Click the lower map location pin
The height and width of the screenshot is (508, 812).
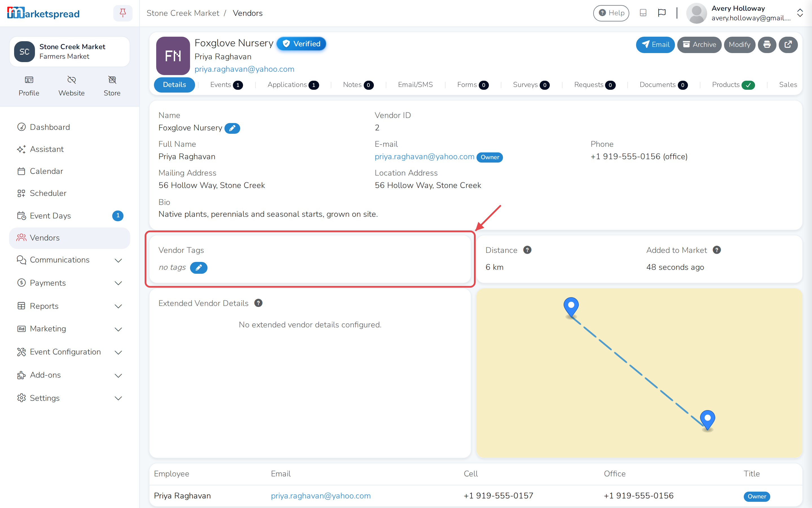[708, 420]
